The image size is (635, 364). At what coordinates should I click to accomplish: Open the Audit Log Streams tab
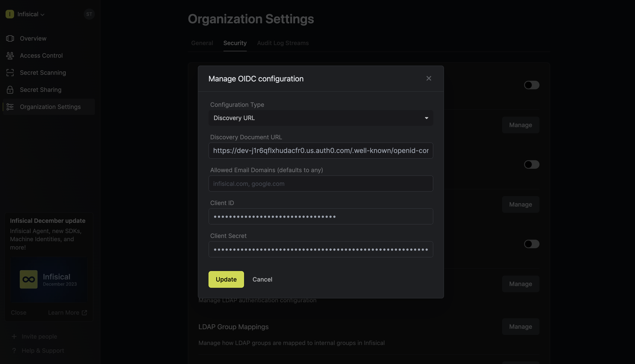283,43
